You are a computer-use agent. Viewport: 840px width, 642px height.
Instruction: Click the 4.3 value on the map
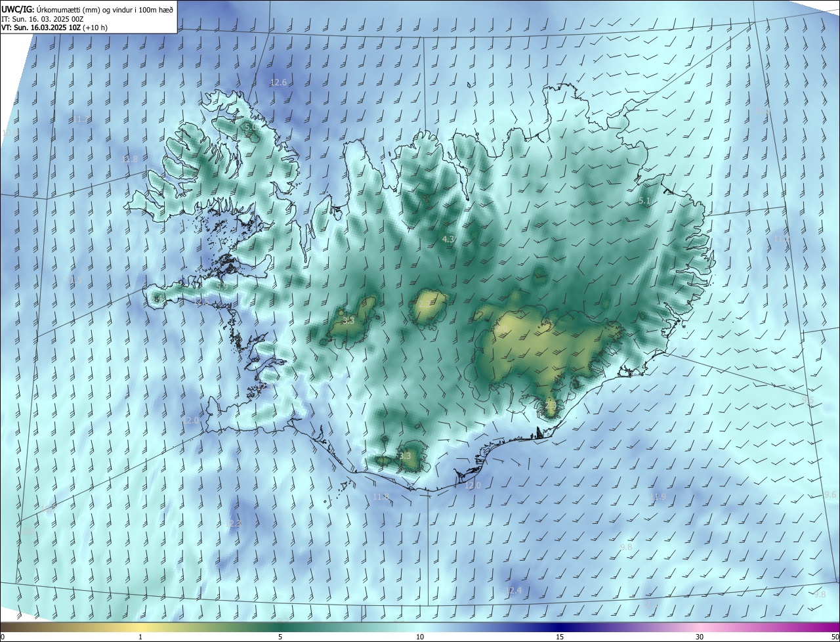pos(449,240)
